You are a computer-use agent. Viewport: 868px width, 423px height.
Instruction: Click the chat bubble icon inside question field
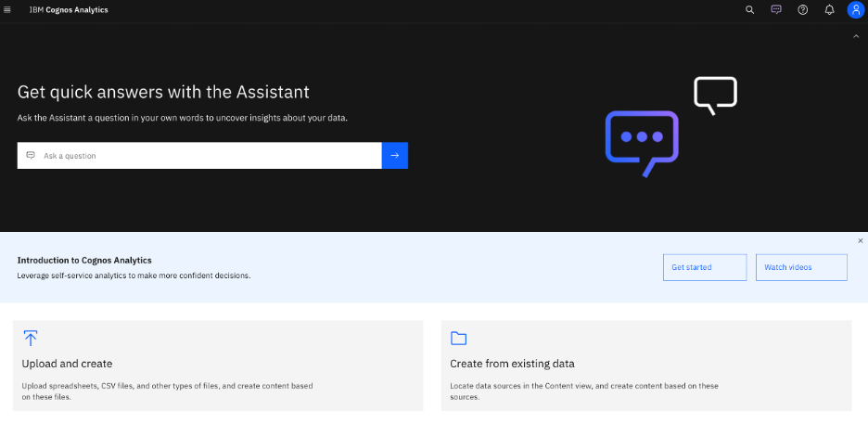pos(31,156)
